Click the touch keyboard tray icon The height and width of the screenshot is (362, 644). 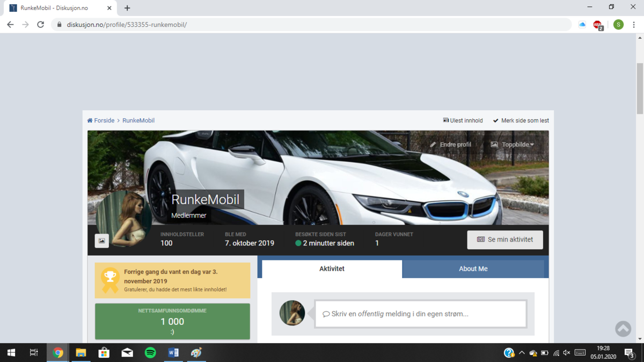pyautogui.click(x=580, y=353)
